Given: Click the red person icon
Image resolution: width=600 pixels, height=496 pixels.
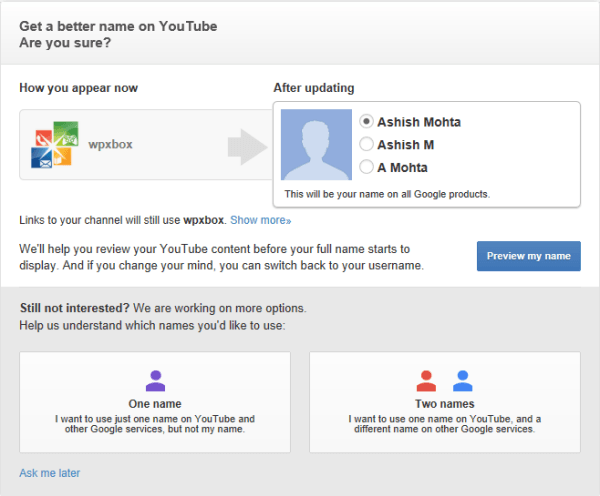Looking at the screenshot, I should pyautogui.click(x=426, y=381).
